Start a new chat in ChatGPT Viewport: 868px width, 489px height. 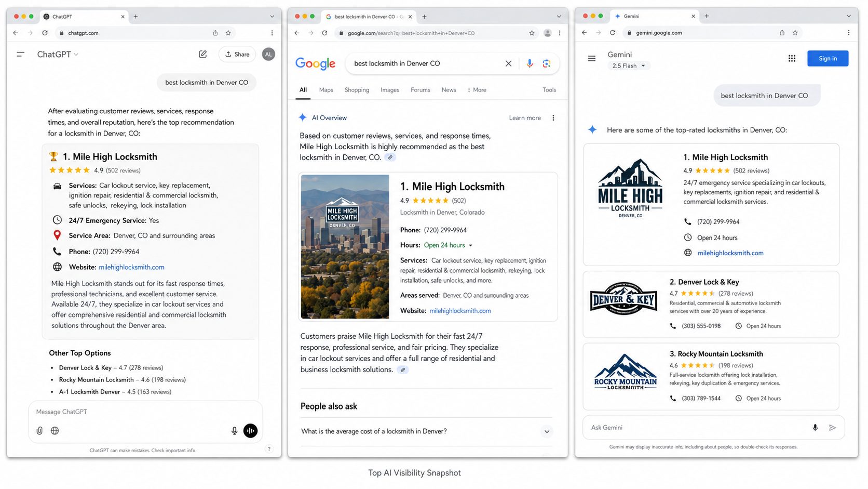(x=203, y=54)
